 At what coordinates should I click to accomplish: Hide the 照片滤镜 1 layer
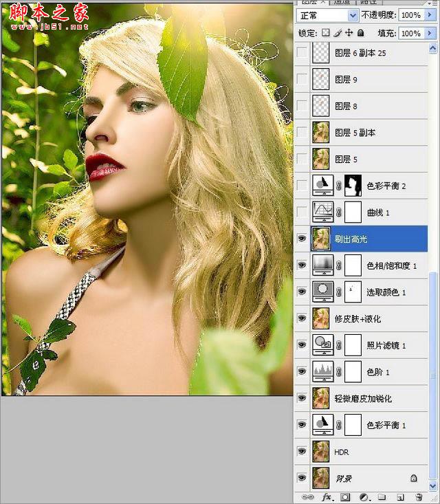click(302, 345)
